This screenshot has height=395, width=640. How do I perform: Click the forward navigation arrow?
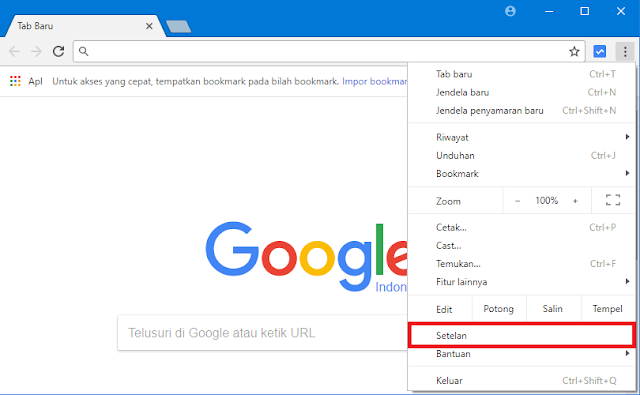point(36,51)
